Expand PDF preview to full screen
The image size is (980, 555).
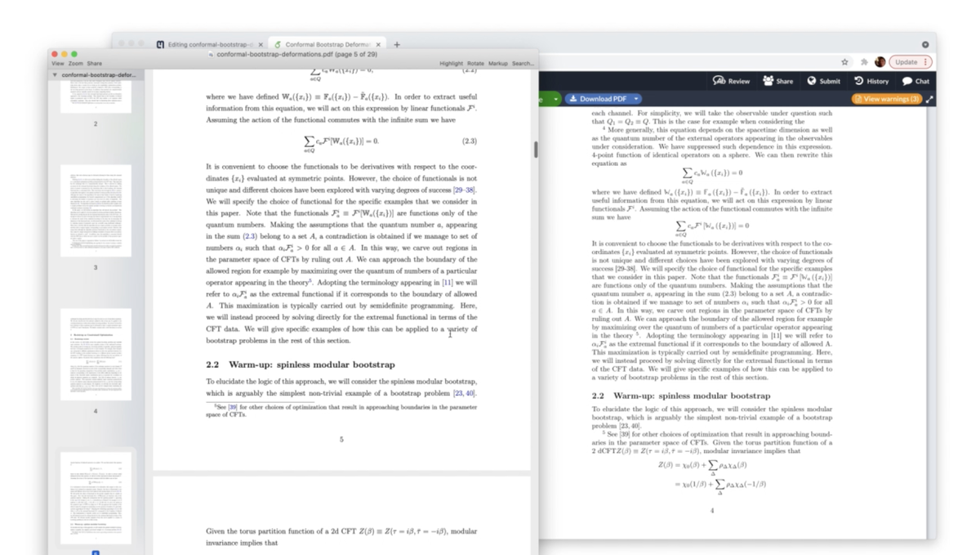tap(929, 99)
